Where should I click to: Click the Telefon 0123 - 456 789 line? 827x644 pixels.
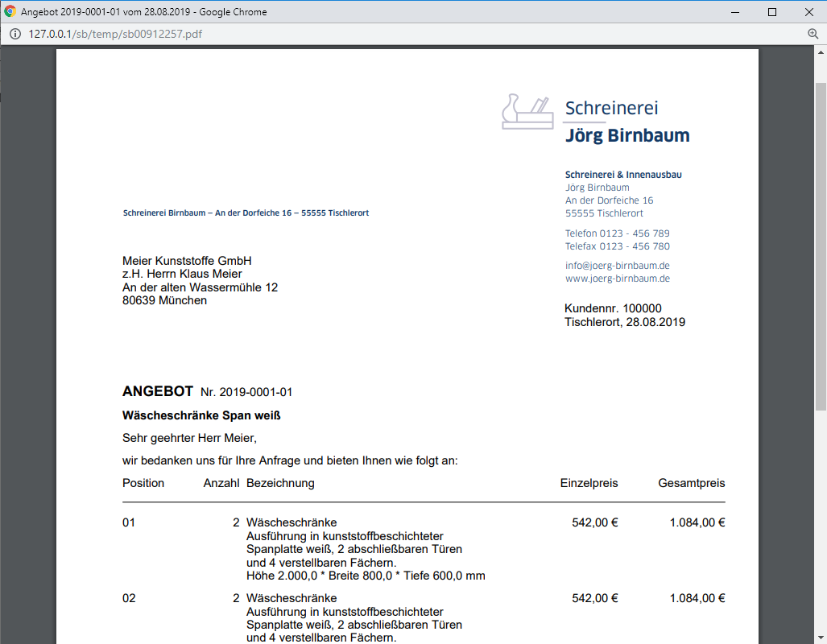pos(617,233)
